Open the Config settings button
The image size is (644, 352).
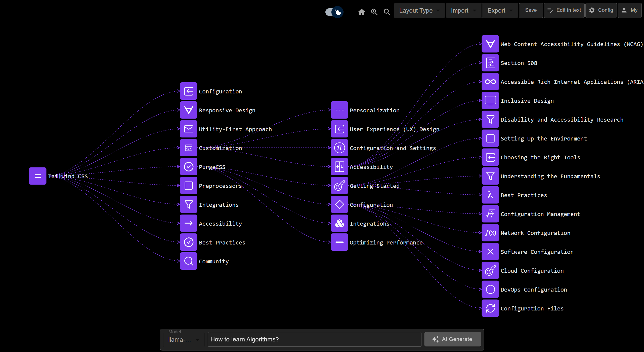(x=601, y=10)
